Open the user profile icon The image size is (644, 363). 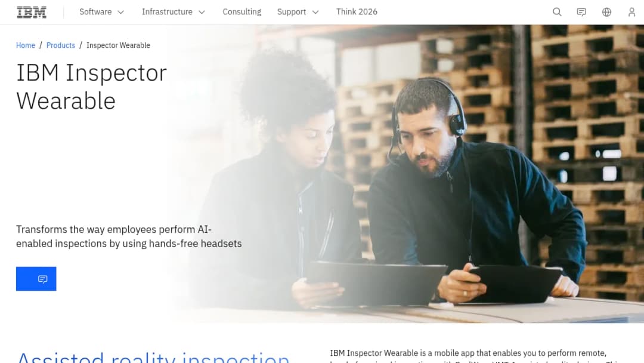tap(631, 12)
